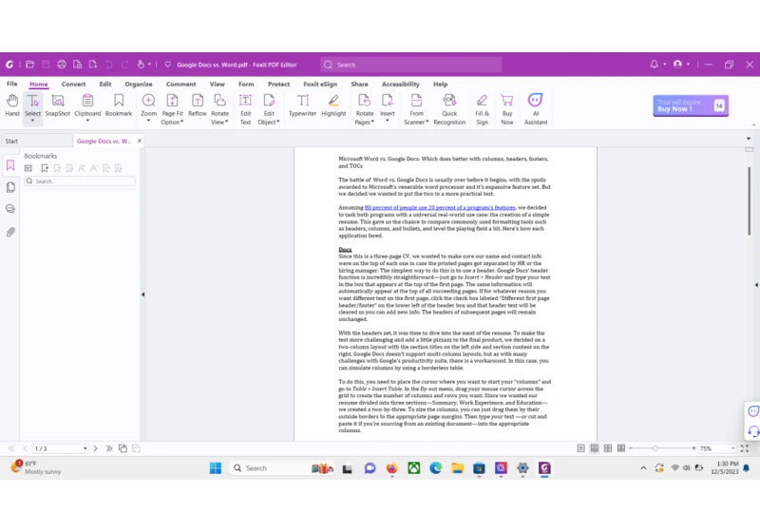Switch to the Protect tab

278,84
